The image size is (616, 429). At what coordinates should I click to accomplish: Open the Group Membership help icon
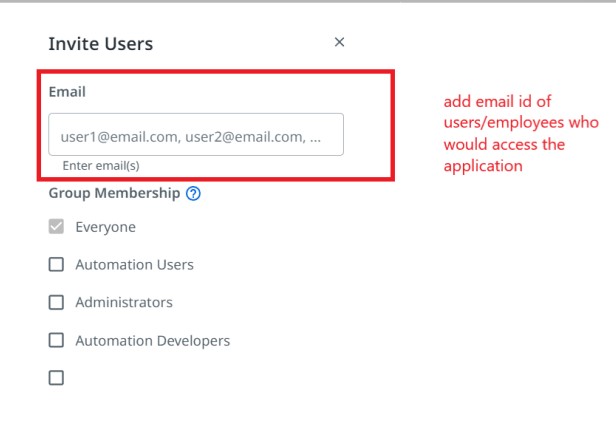(x=193, y=193)
